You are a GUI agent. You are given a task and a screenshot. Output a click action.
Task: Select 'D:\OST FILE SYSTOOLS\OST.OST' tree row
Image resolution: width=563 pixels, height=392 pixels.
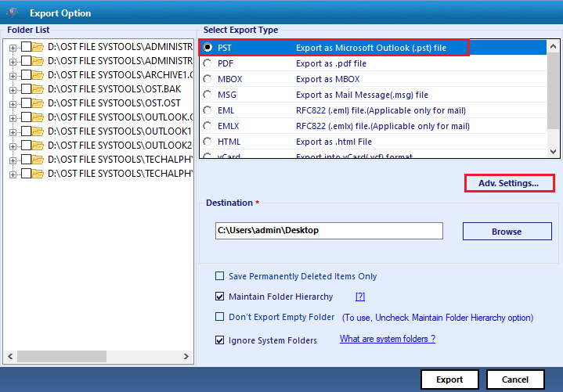pyautogui.click(x=114, y=103)
